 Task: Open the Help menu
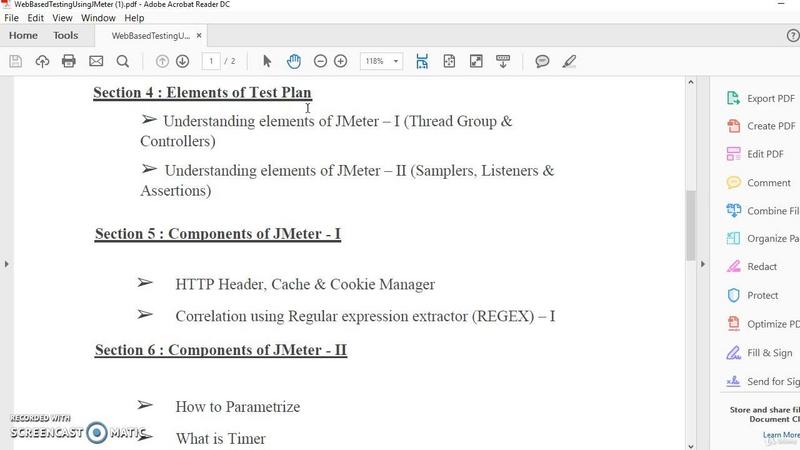click(134, 18)
